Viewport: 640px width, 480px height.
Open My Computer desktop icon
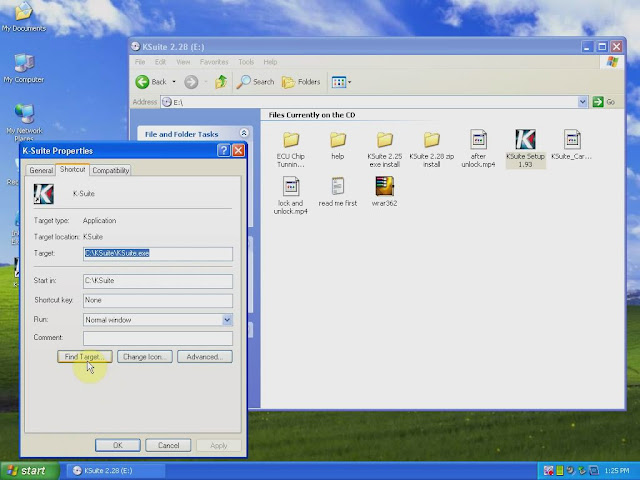24,68
